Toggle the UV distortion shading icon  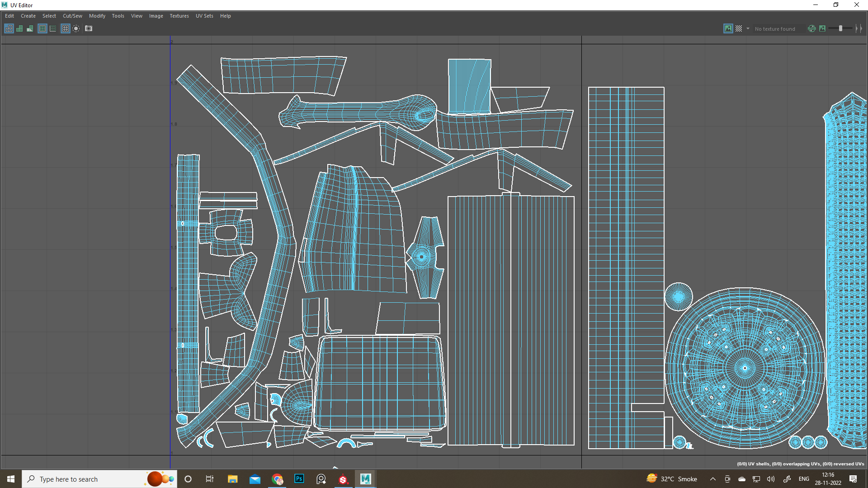point(30,28)
